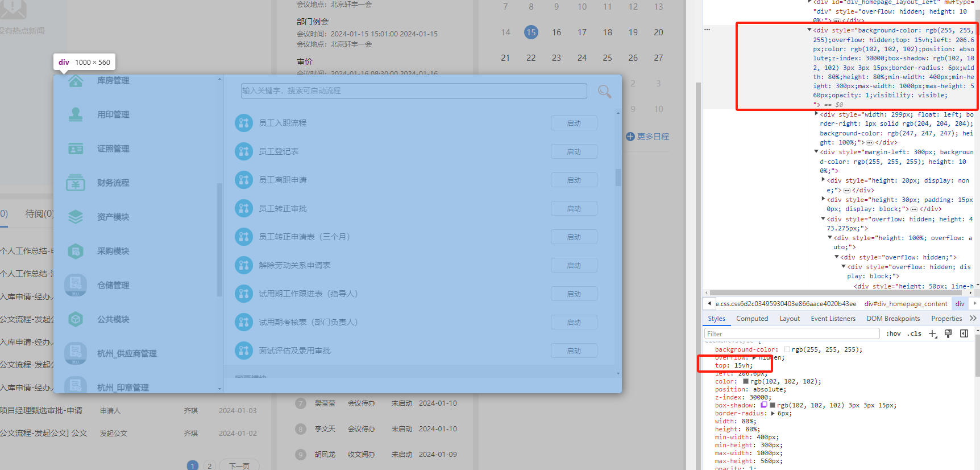
Task: Click the 用印管理 stamp icon
Action: (76, 114)
